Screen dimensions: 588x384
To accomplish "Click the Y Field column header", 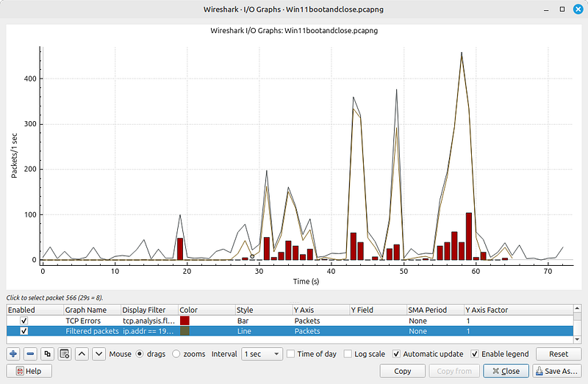I will [378, 310].
